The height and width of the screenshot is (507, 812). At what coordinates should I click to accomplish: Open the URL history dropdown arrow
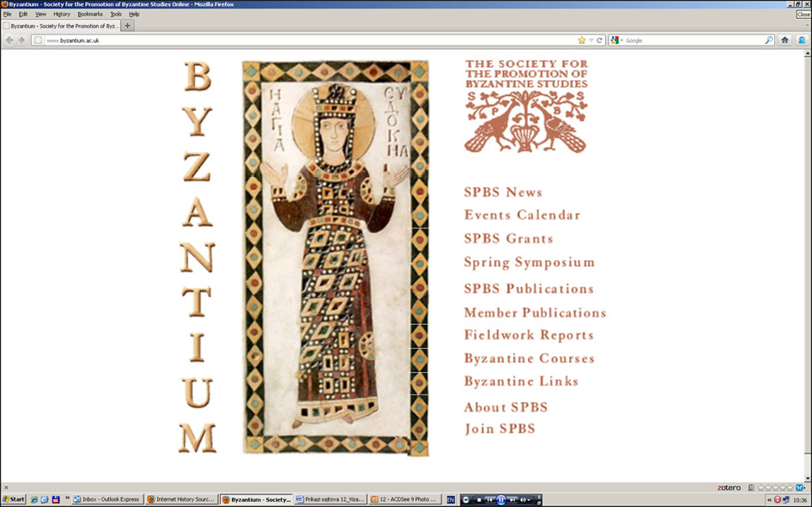[591, 40]
